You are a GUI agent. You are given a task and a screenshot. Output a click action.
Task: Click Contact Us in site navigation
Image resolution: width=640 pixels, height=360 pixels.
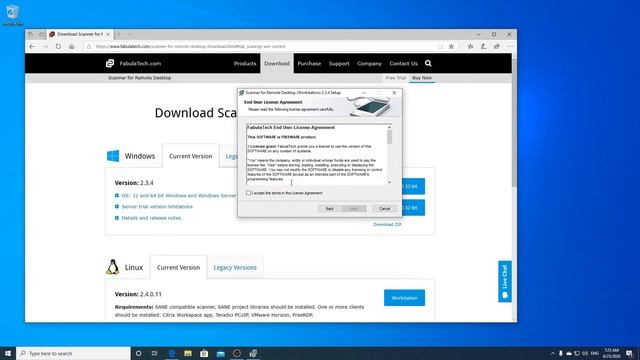pos(403,63)
